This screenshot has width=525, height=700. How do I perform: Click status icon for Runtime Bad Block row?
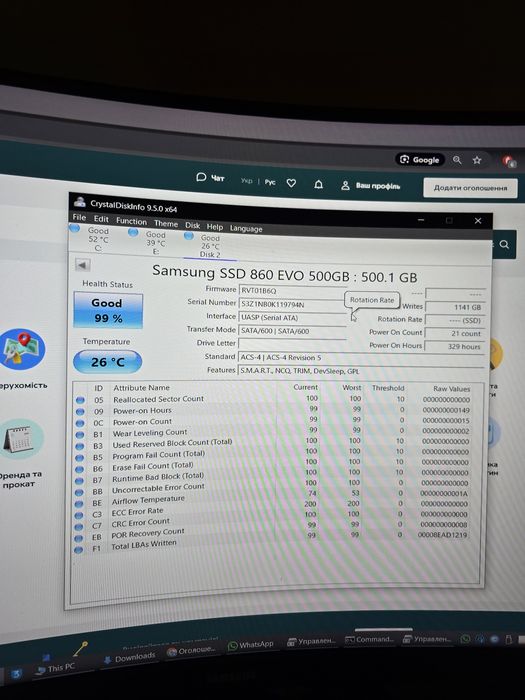click(79, 481)
